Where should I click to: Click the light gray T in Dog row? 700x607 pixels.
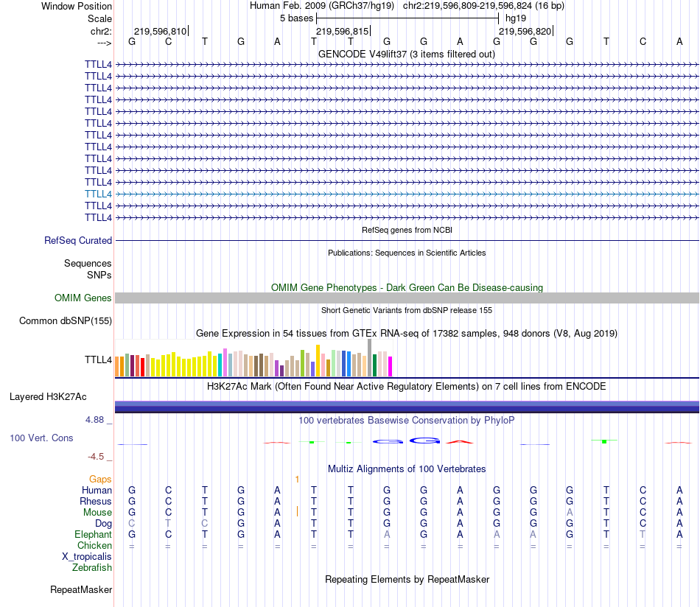[x=168, y=524]
